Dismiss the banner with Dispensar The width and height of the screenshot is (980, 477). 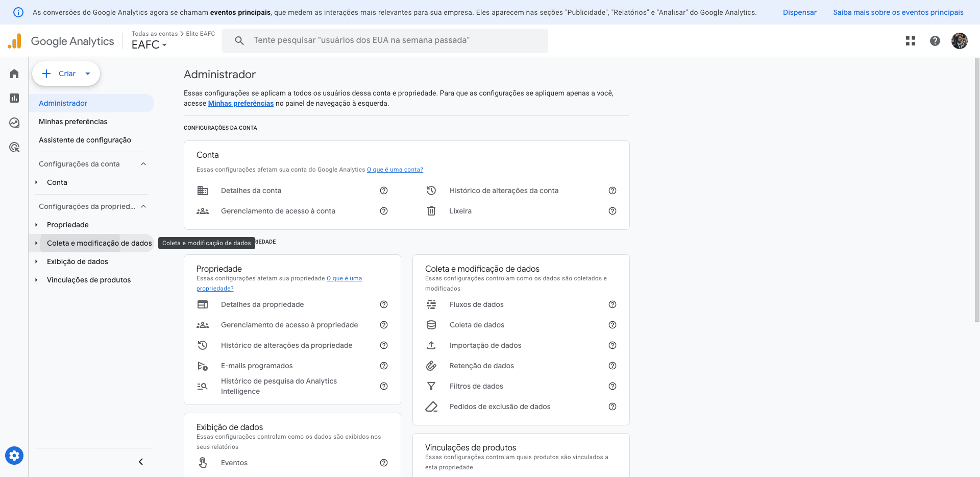click(799, 12)
